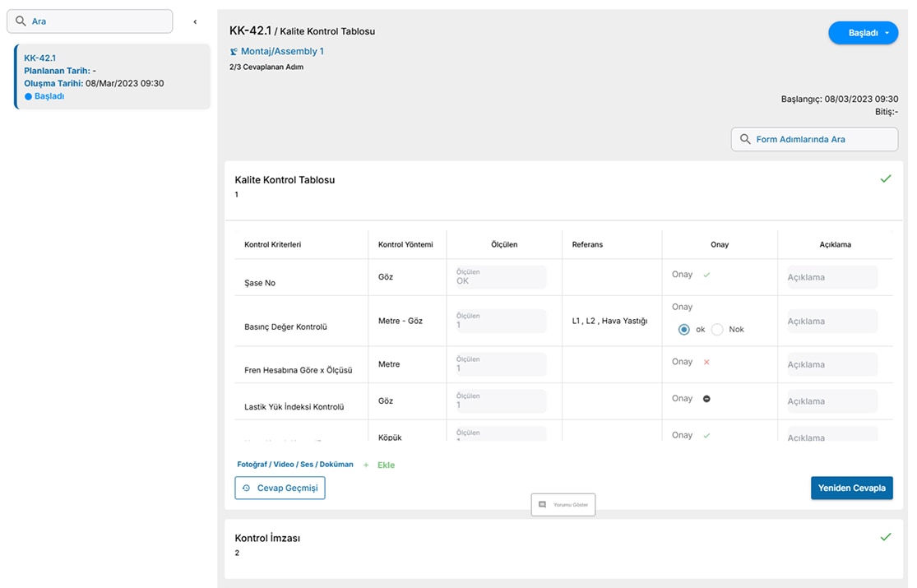Image resolution: width=917 pixels, height=588 pixels.
Task: Click the green Onay check in Köpük row
Action: point(706,435)
